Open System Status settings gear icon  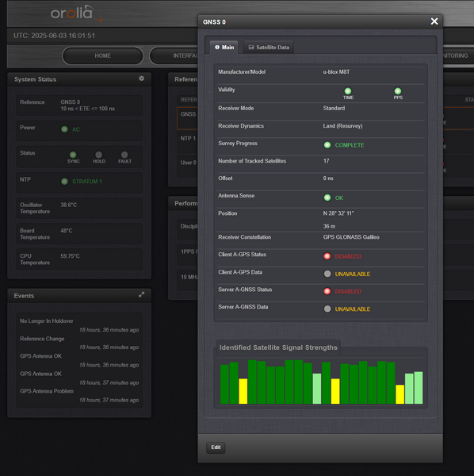(x=141, y=79)
